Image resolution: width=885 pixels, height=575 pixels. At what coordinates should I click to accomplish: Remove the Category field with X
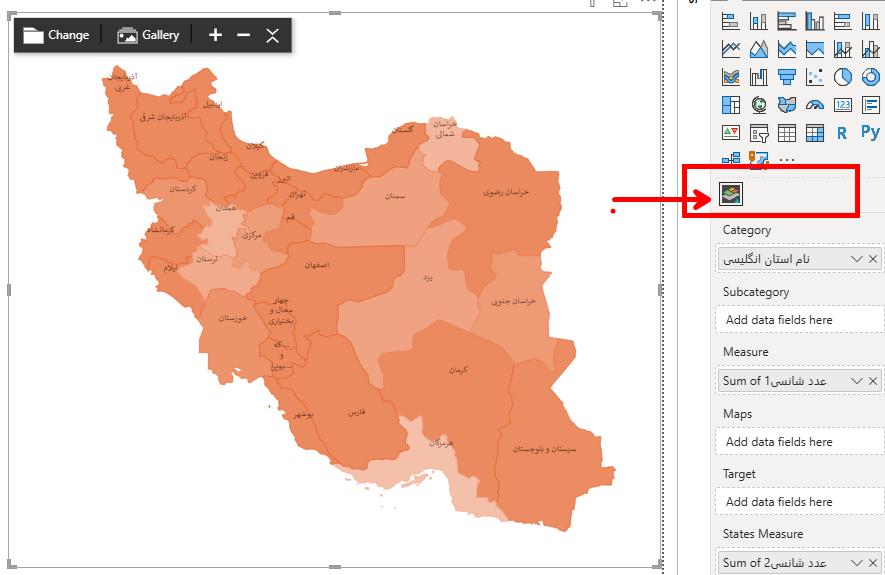[873, 259]
